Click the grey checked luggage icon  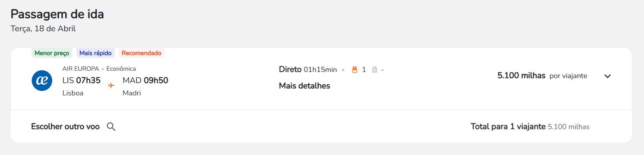point(374,69)
